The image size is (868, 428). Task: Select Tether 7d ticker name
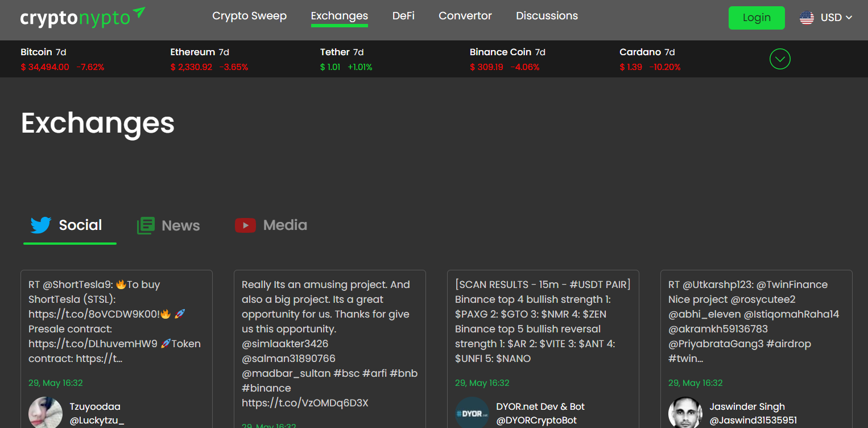pyautogui.click(x=342, y=52)
